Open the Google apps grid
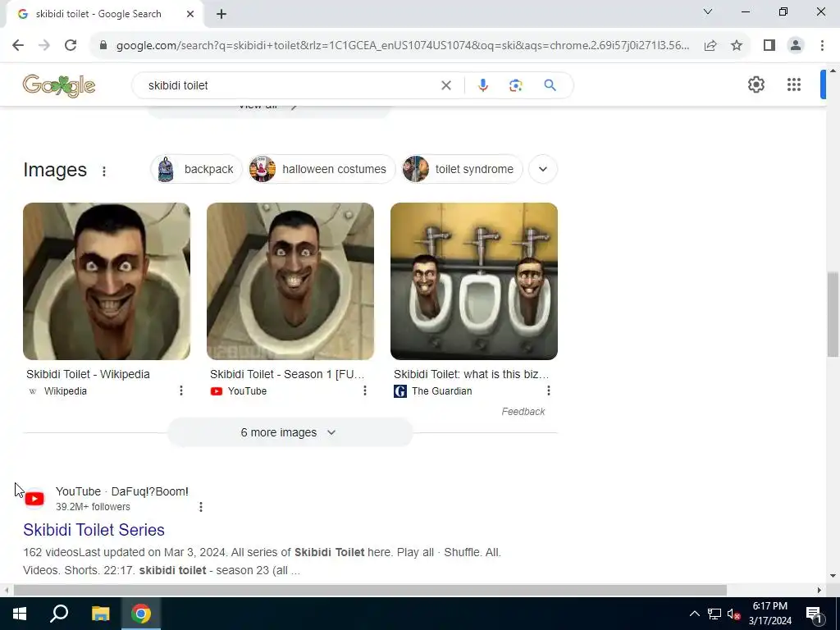This screenshot has width=840, height=630. [794, 84]
